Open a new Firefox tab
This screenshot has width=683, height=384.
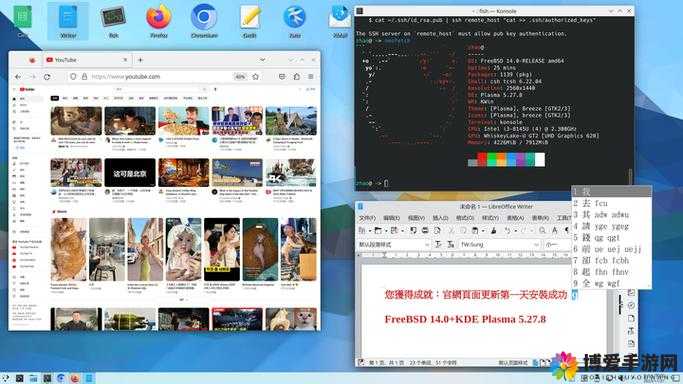[140, 60]
